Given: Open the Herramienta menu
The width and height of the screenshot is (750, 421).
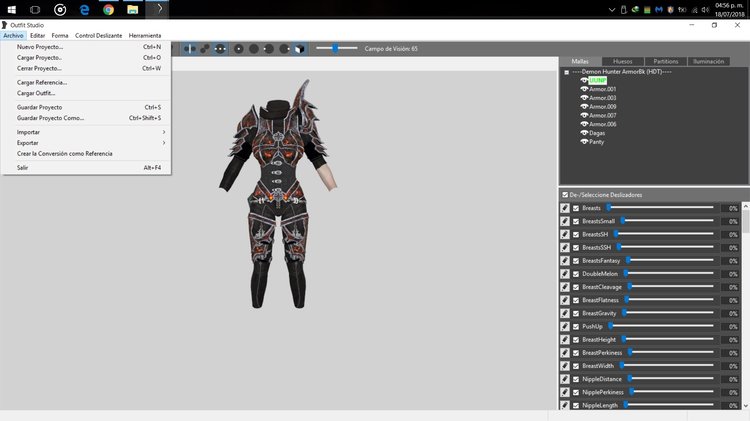Looking at the screenshot, I should [145, 35].
